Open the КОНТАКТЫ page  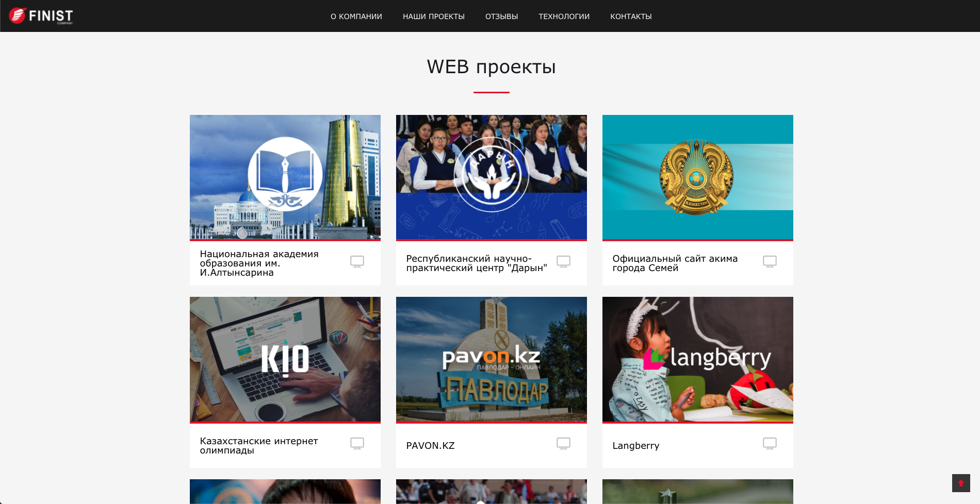point(631,16)
